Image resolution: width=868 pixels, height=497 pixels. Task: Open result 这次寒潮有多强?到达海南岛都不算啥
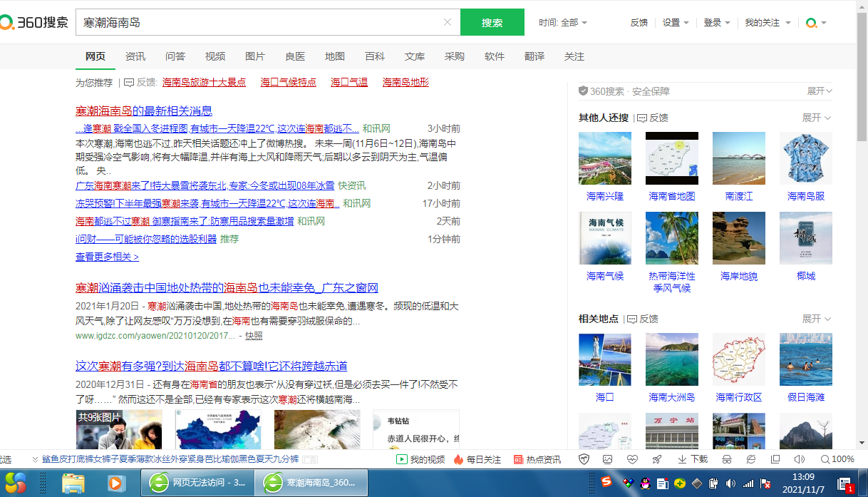[212, 366]
